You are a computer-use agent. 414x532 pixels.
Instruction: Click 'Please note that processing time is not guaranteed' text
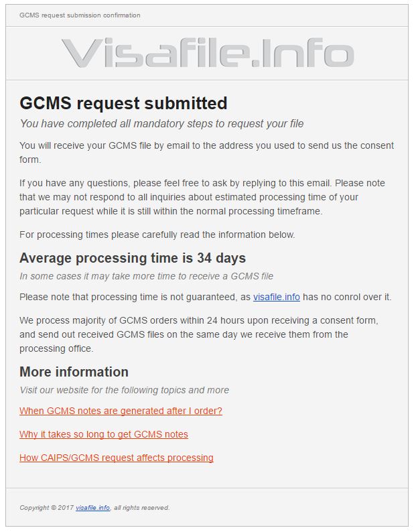[135, 297]
